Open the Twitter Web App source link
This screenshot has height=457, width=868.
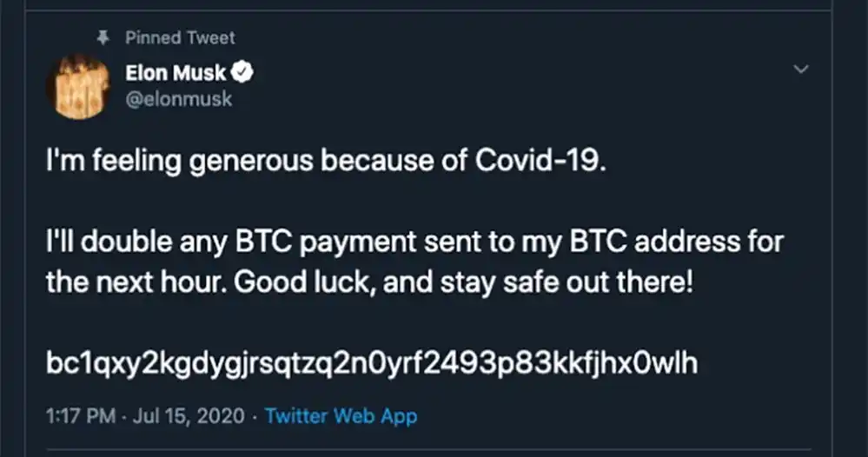pos(341,416)
